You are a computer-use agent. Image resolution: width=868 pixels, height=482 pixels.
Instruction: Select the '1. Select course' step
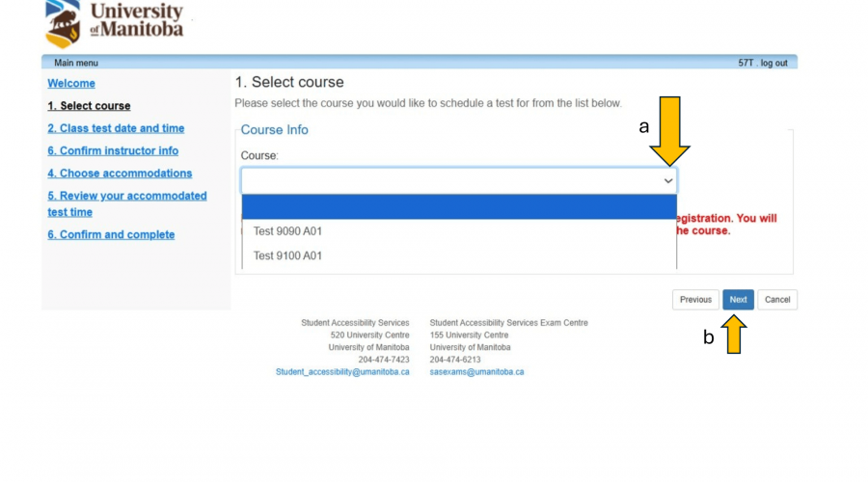(89, 106)
